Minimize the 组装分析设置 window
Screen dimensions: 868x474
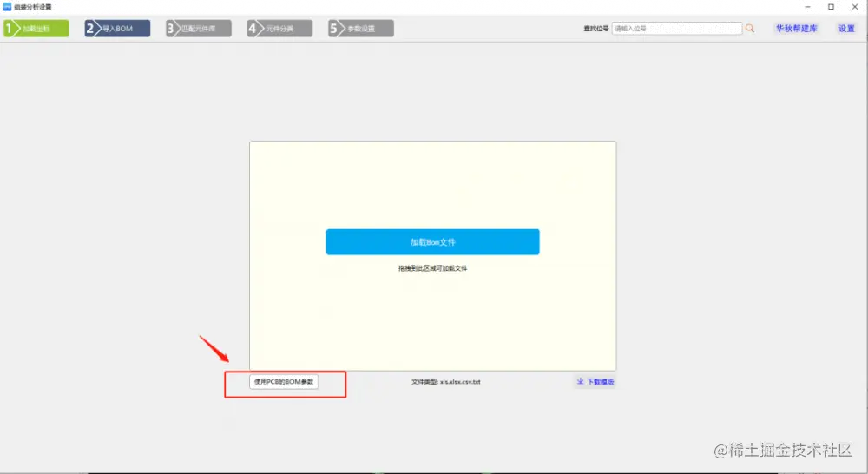807,7
